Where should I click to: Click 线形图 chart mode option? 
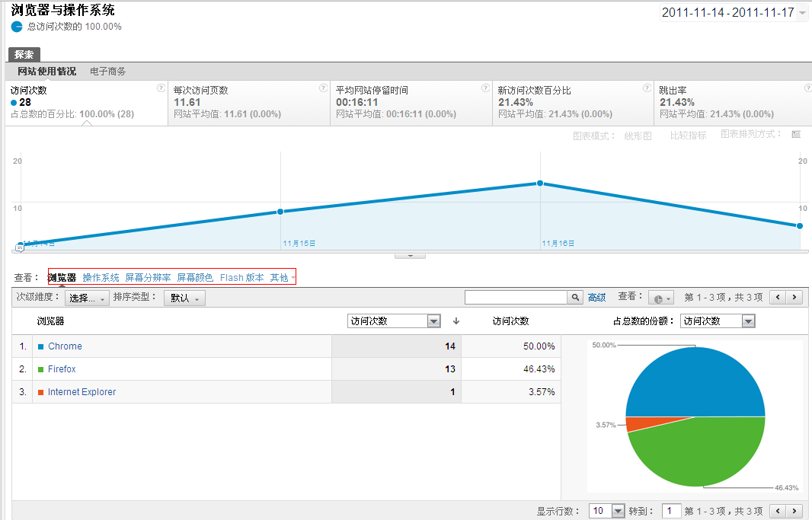point(638,136)
